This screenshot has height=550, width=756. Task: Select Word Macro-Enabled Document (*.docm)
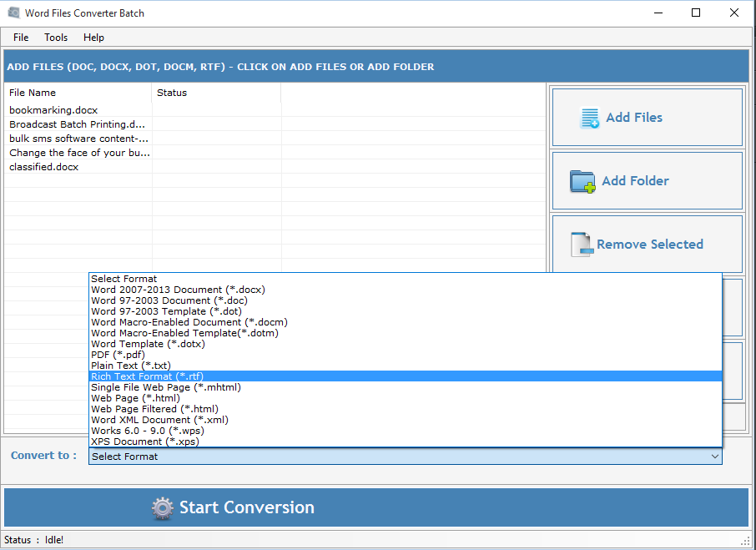coord(406,322)
